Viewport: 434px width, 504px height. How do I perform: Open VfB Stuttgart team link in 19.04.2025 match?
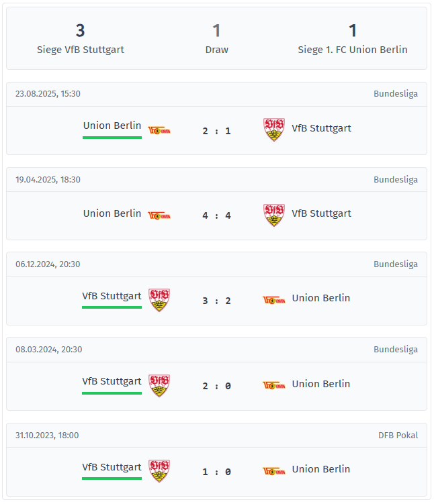[321, 213]
